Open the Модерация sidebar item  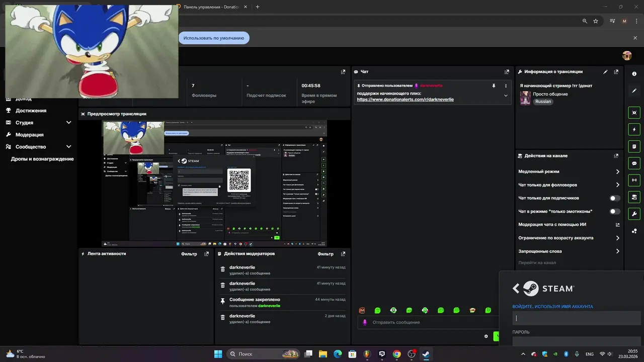(29, 135)
